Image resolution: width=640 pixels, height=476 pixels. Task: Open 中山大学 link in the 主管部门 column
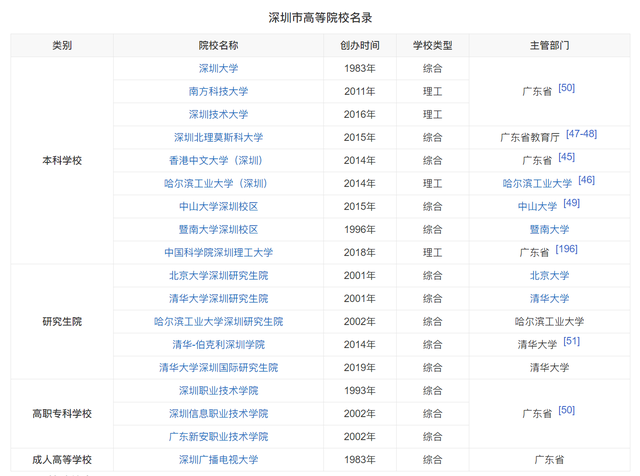pyautogui.click(x=537, y=207)
